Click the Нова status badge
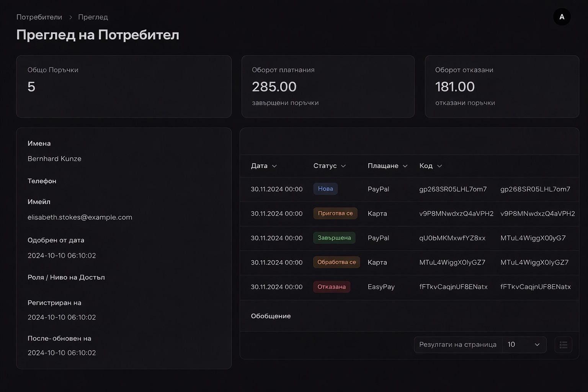Screen dimensions: 588x392 tap(325, 189)
